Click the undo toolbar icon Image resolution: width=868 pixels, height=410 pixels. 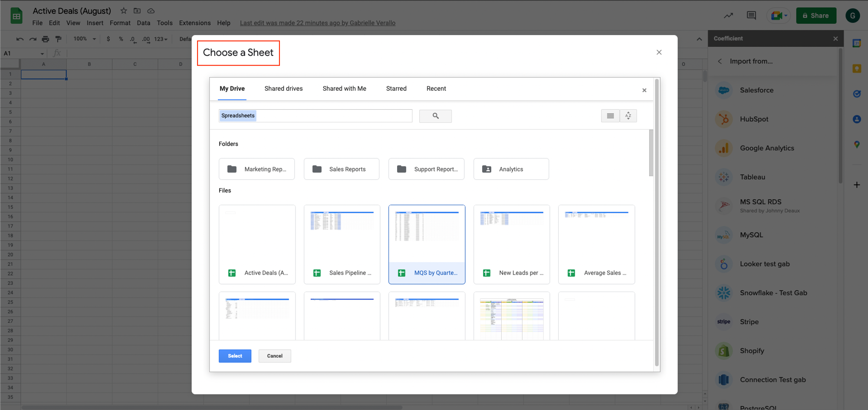pos(20,39)
